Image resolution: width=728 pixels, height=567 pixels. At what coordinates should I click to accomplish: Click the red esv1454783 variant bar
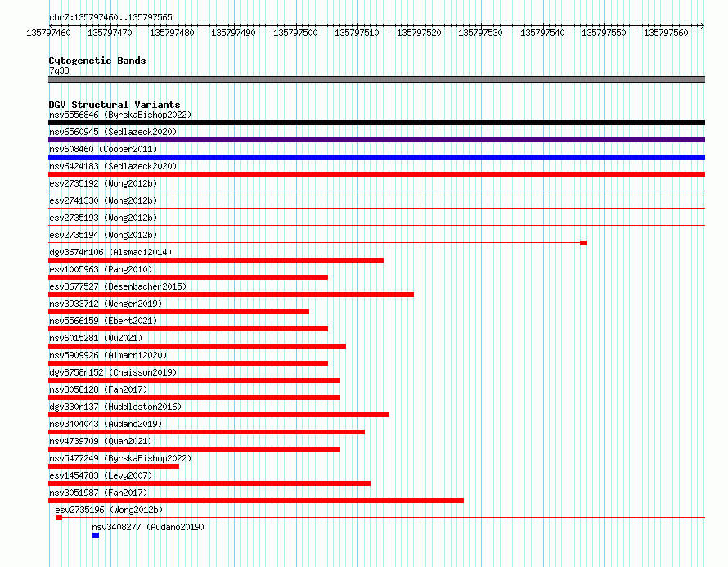point(209,484)
